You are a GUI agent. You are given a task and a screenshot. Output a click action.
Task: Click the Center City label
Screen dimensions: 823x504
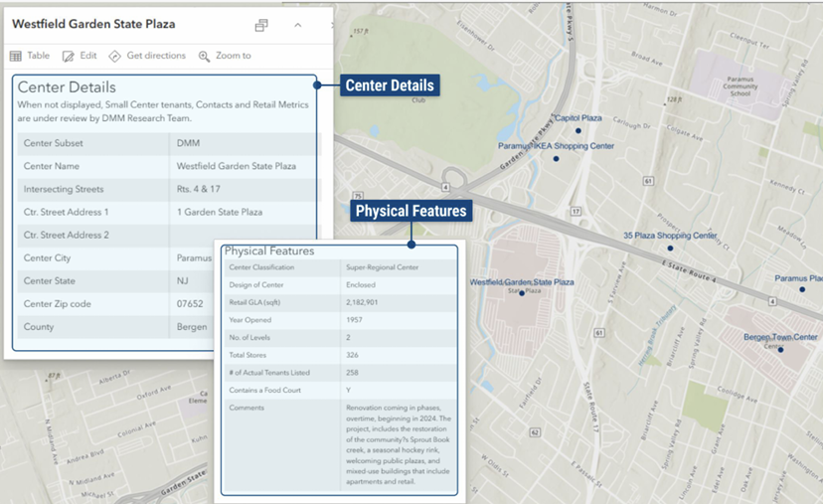click(47, 258)
